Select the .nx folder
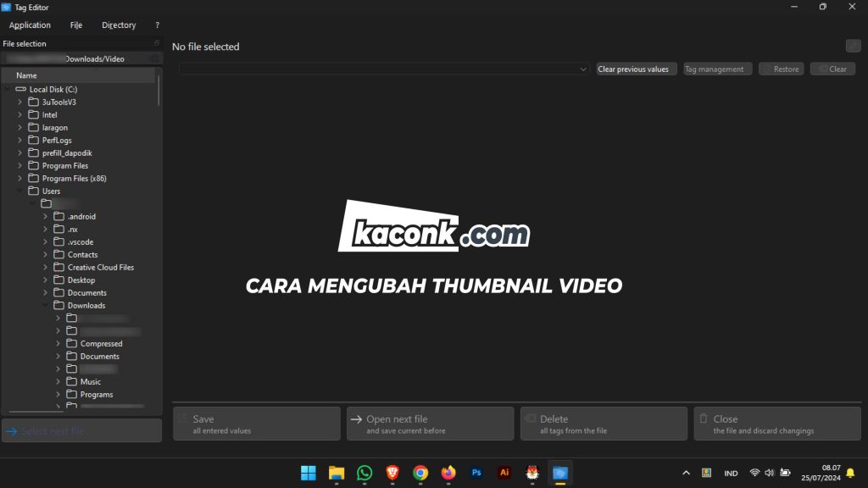 (73, 229)
